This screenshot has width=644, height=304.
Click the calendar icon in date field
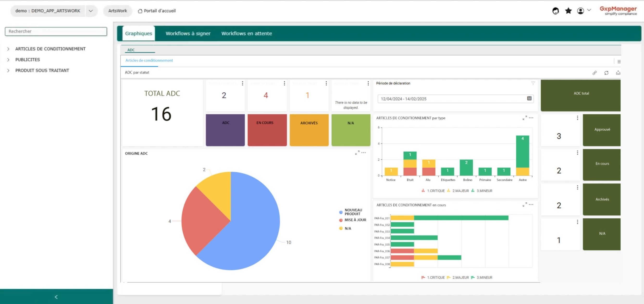click(x=529, y=98)
